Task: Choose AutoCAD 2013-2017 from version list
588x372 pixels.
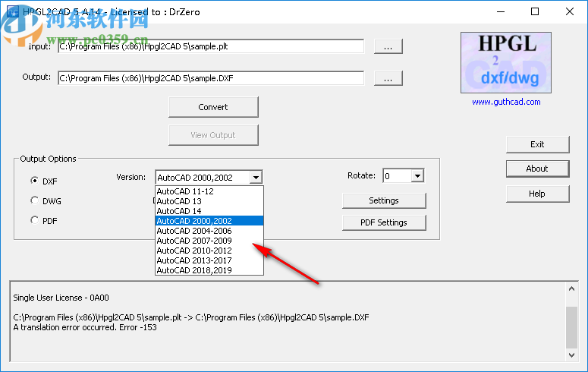Action: (209, 260)
